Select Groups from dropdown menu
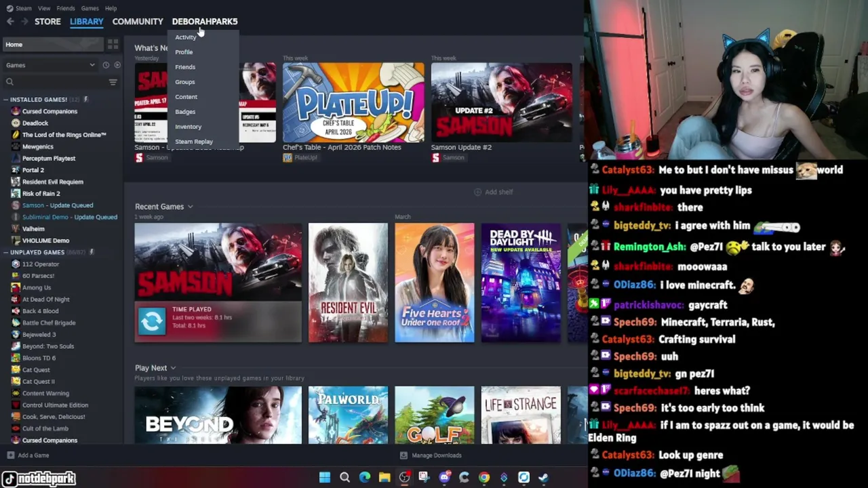This screenshot has height=488, width=868. [x=184, y=82]
